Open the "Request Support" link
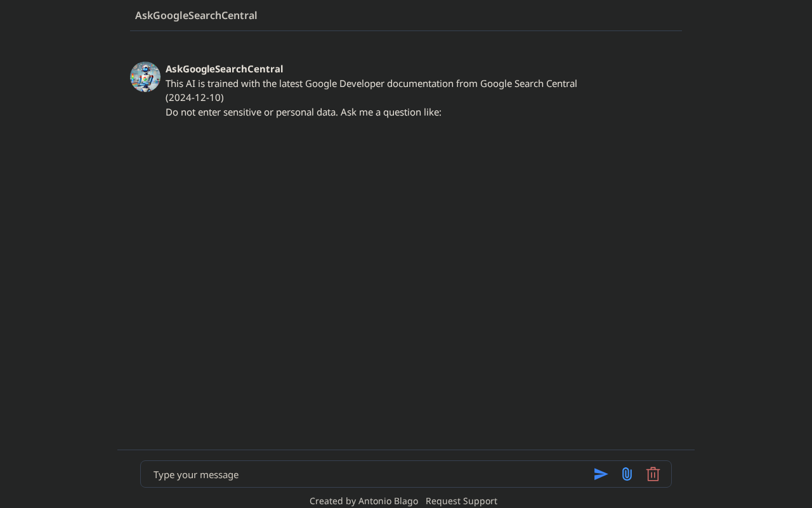Viewport: 812px width, 508px height. click(x=461, y=501)
